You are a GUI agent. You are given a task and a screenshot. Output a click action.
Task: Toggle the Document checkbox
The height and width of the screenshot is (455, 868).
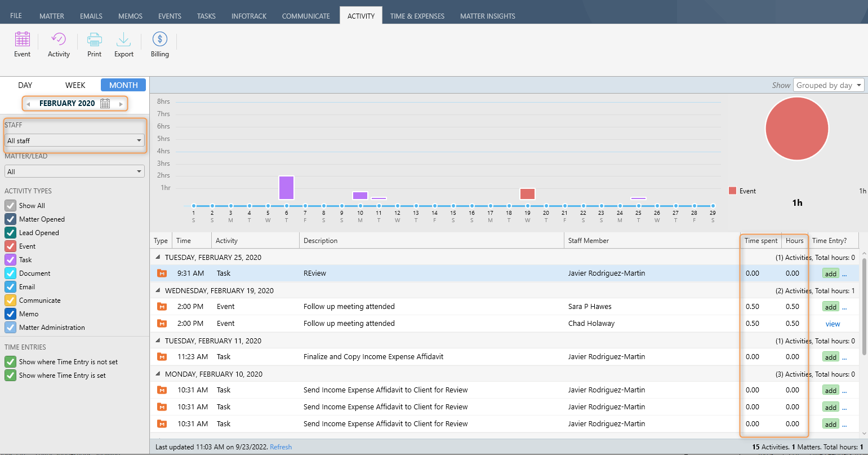pos(10,273)
